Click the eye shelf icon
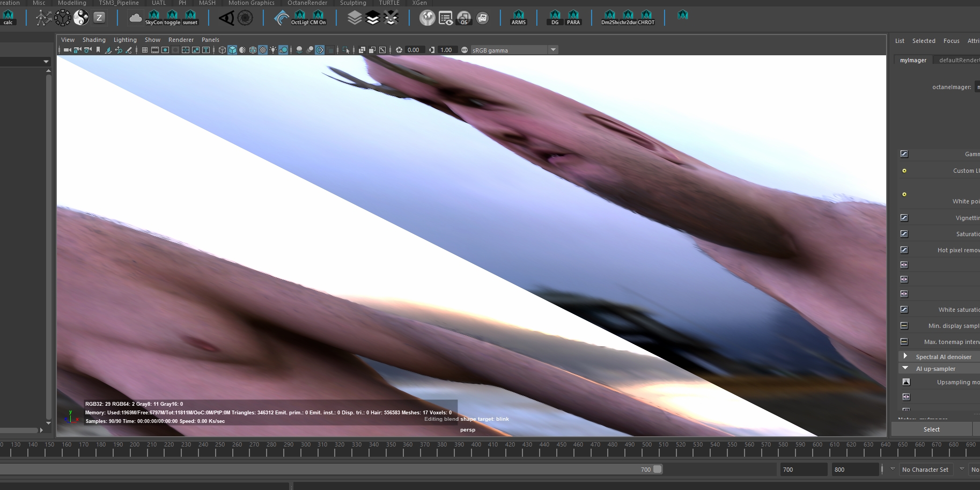 click(226, 18)
